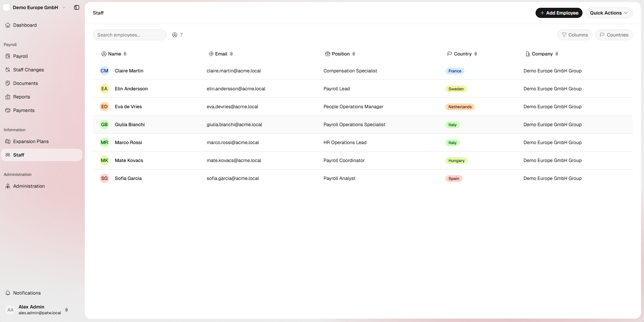Open the Columns filter
The width and height of the screenshot is (644, 322).
click(574, 35)
